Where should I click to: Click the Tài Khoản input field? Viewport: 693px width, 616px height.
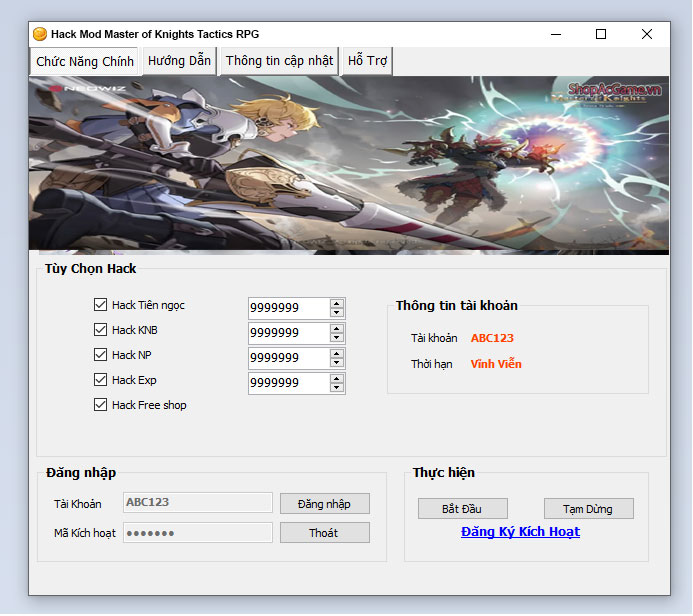click(x=198, y=503)
